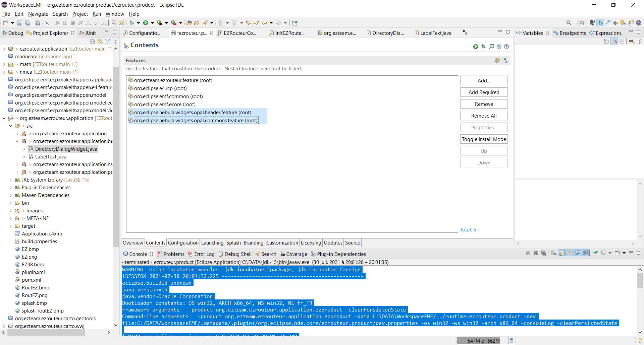The width and height of the screenshot is (644, 345).
Task: Click the Save icon in the main toolbar
Action: (19, 23)
